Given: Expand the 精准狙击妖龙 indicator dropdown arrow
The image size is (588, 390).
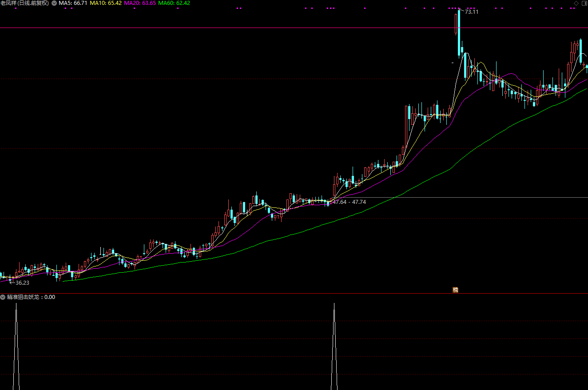Looking at the screenshot, I should 3,297.
